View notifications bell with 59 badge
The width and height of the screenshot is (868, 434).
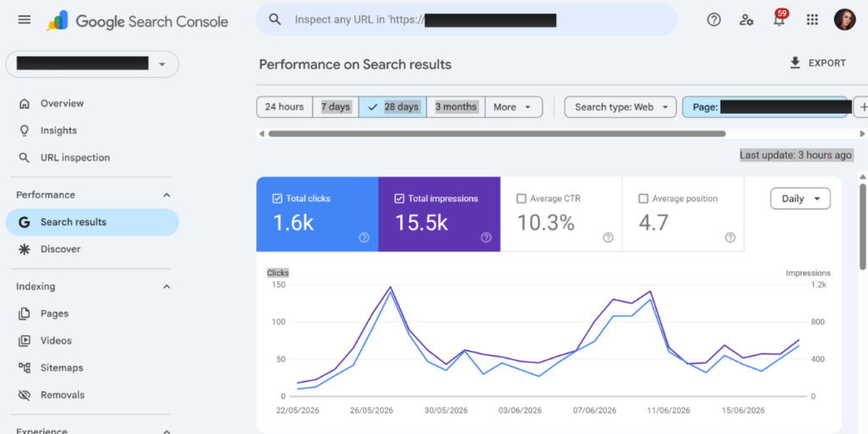pos(780,19)
